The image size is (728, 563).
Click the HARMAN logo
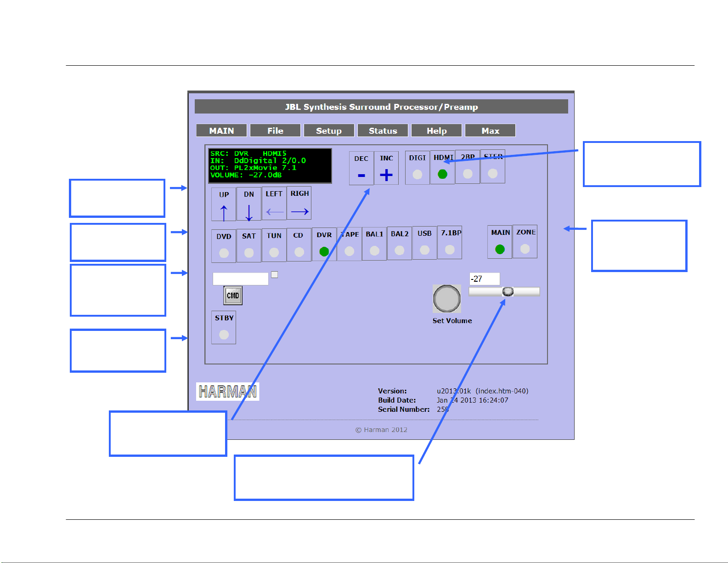point(228,392)
